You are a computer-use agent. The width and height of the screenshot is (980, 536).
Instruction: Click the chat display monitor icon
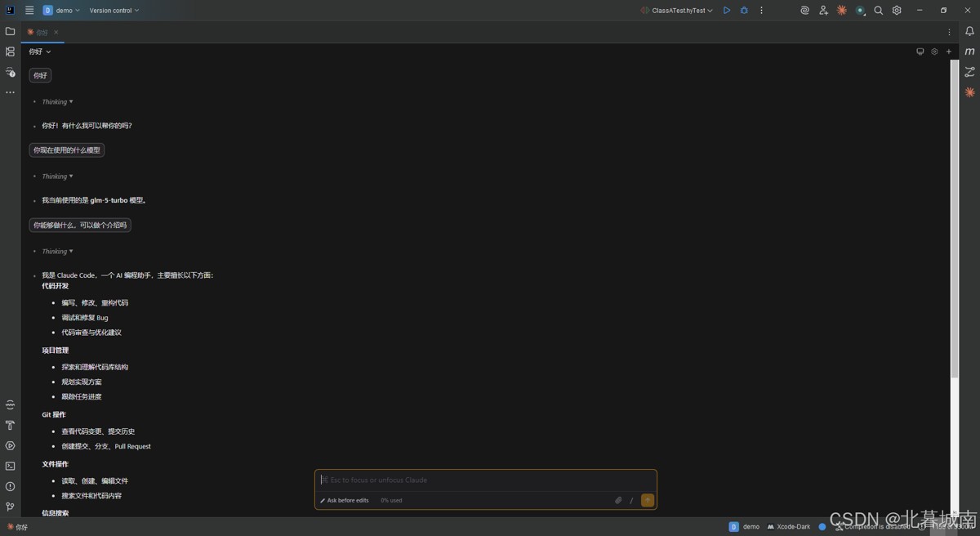tap(920, 51)
